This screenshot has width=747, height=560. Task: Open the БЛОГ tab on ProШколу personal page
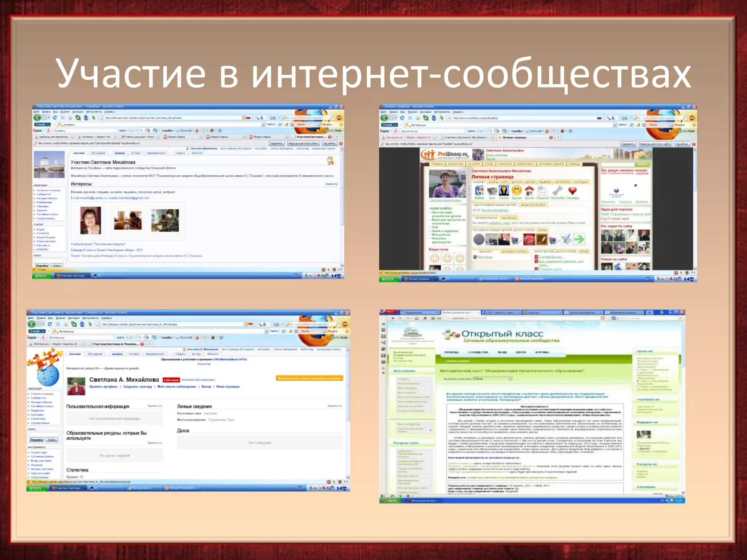pos(505,182)
